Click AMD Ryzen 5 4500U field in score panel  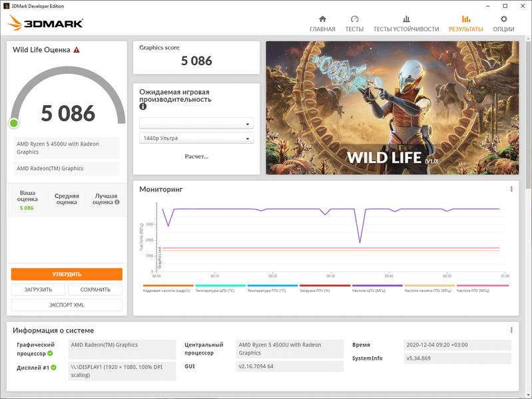pyautogui.click(x=67, y=148)
